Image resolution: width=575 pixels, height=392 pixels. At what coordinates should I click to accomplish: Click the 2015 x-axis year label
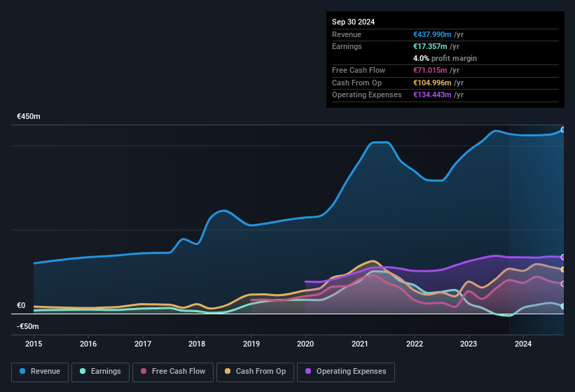[x=34, y=344]
